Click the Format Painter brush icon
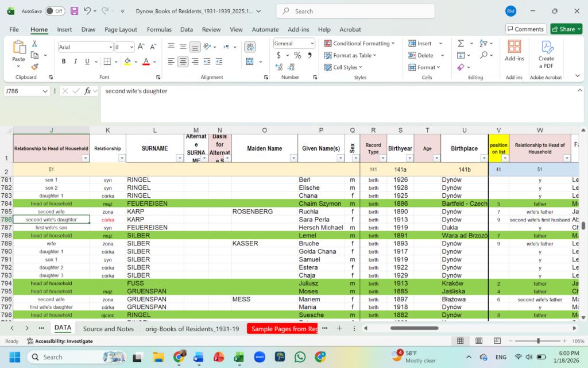 click(34, 67)
